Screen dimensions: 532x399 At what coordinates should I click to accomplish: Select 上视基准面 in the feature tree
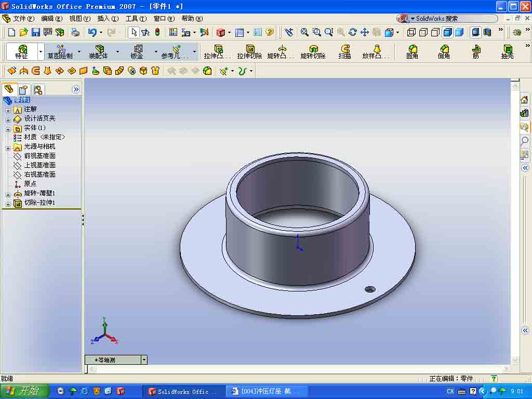tap(39, 165)
